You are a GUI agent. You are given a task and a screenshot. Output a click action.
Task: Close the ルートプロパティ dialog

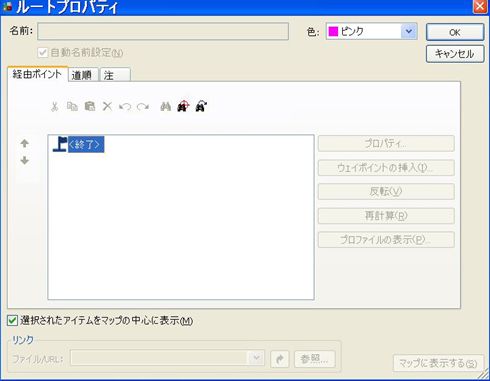pos(480,6)
